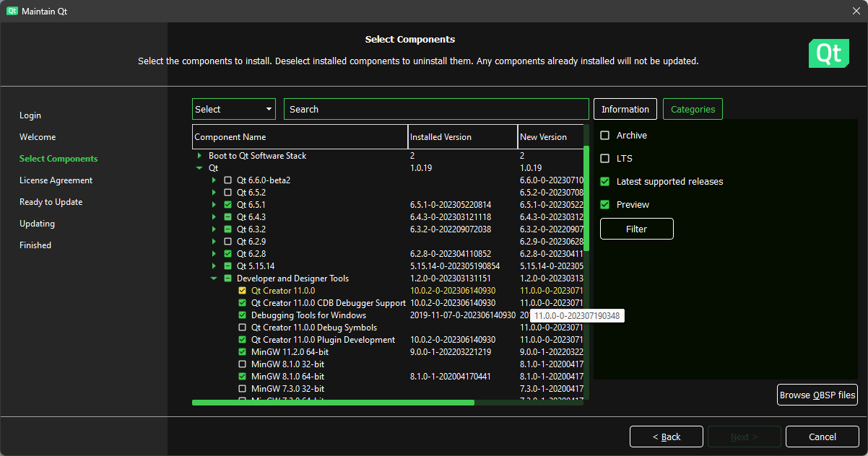Click installed version 6.4.3-0-202303121118

[451, 217]
